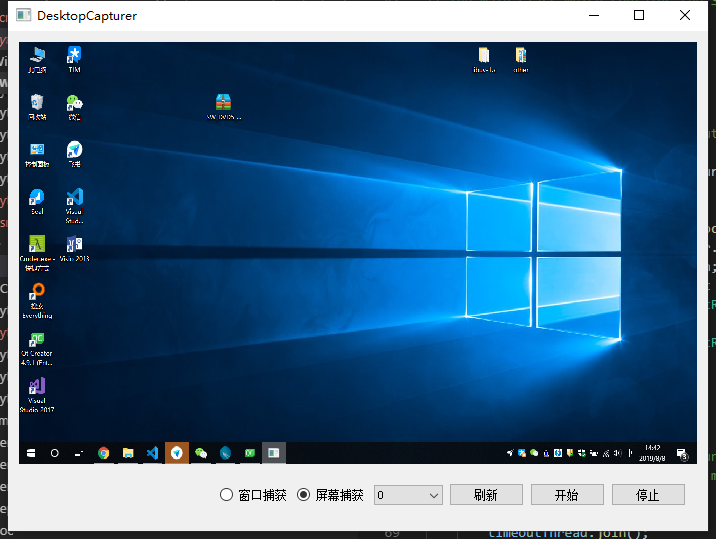Click the green Qt Creator icon in previewed taskbar
Screen dimensions: 716x539
[250, 453]
